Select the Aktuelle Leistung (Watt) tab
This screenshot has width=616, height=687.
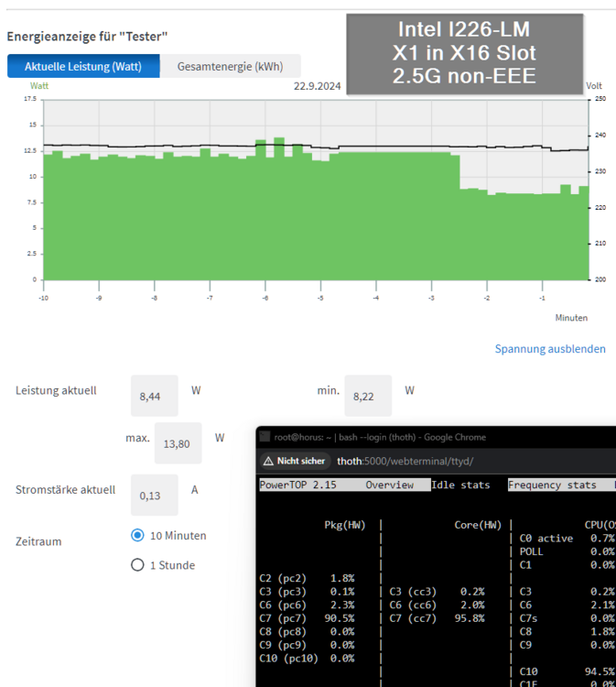click(x=83, y=66)
